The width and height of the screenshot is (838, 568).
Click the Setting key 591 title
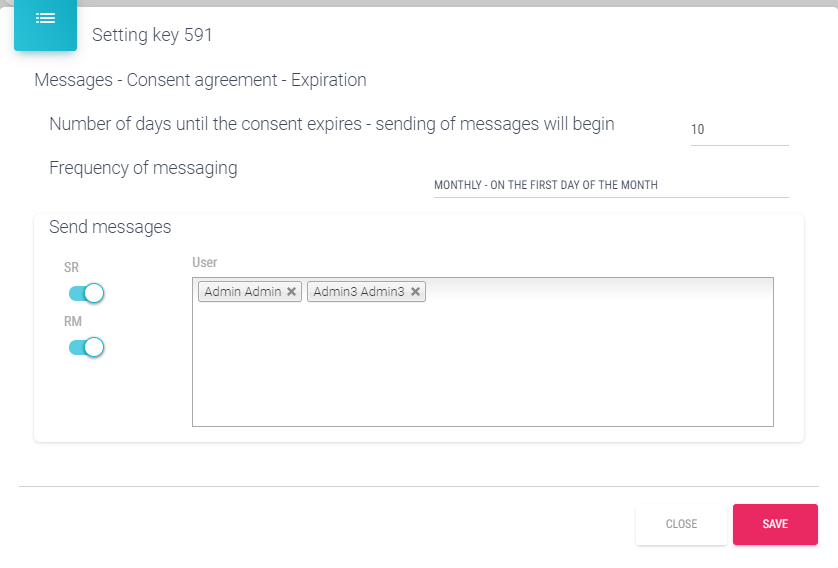[x=152, y=36]
